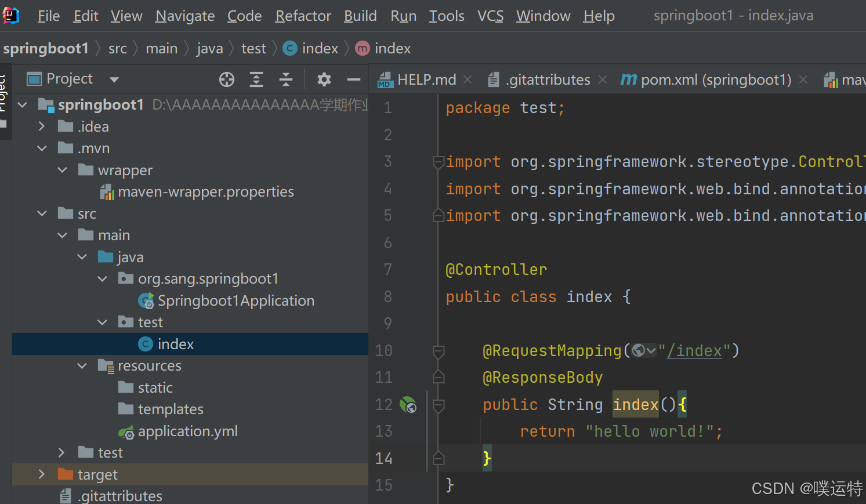The height and width of the screenshot is (504, 866).
Task: Open the File menu
Action: point(49,16)
